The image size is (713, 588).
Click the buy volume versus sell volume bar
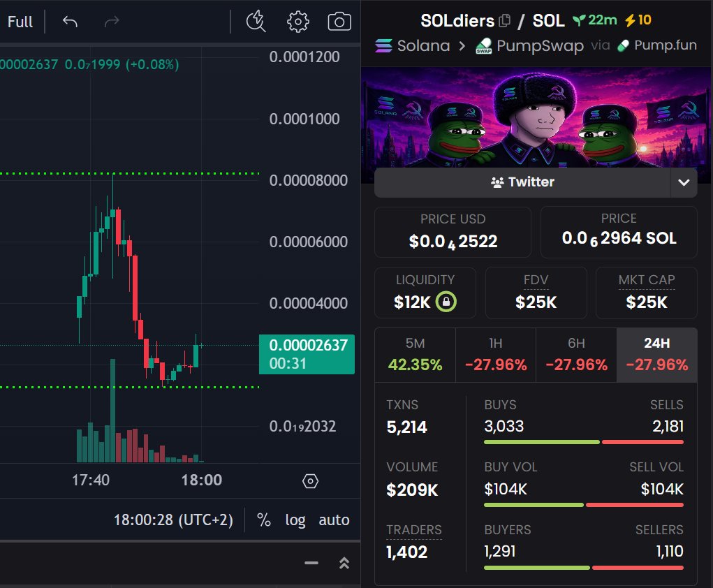point(584,505)
